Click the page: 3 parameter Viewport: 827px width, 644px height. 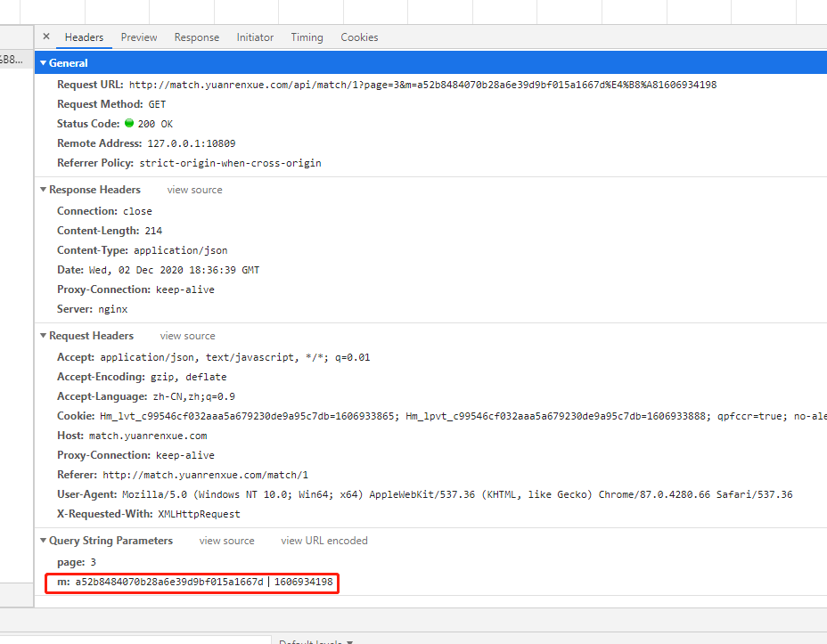tap(77, 562)
